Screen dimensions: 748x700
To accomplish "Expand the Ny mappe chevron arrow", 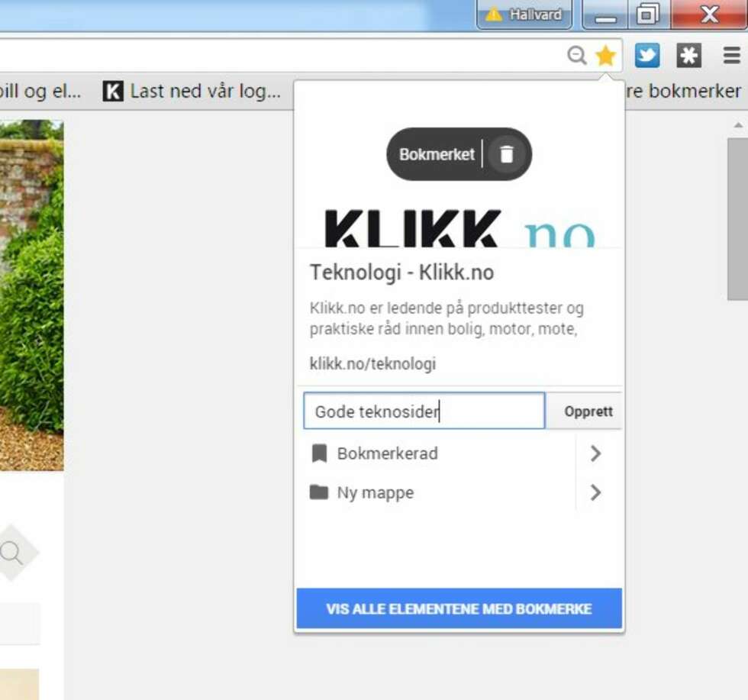I will pos(595,492).
